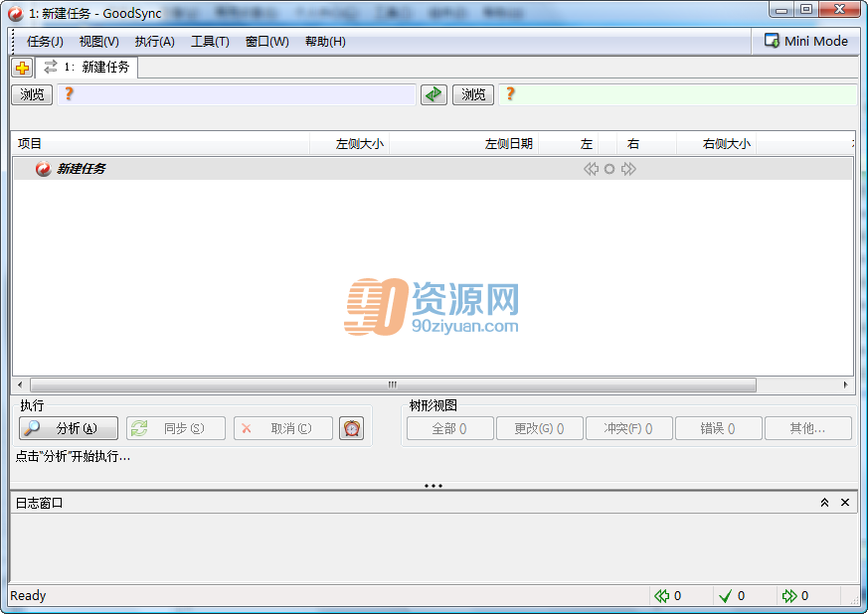
Task: Sort by the 项目 column header
Action: tap(160, 144)
